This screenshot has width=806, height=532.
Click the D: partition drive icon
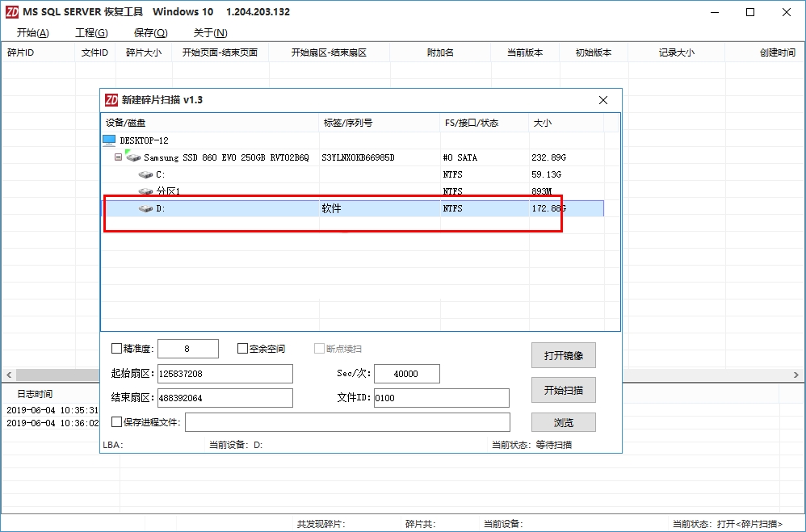pyautogui.click(x=145, y=209)
